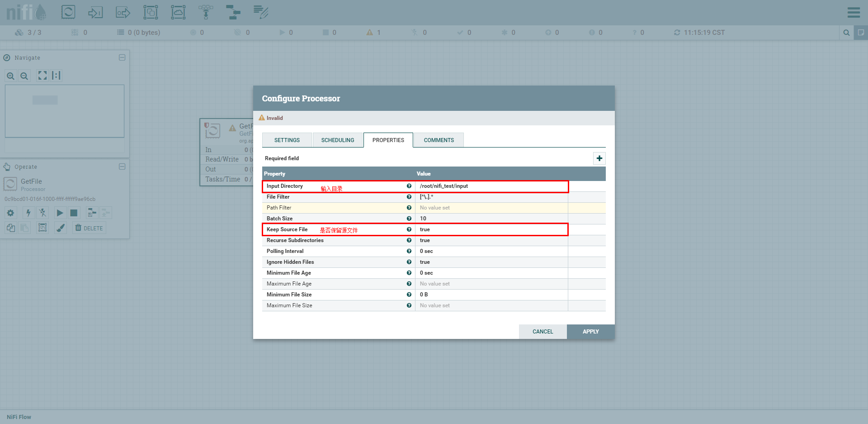Click the Invalid warning status text
The width and height of the screenshot is (868, 424).
point(274,118)
